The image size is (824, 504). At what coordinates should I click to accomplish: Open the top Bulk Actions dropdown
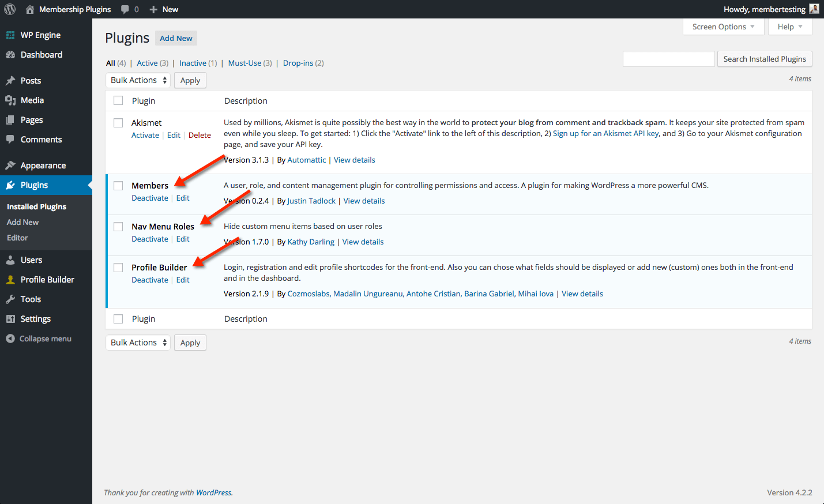point(138,80)
